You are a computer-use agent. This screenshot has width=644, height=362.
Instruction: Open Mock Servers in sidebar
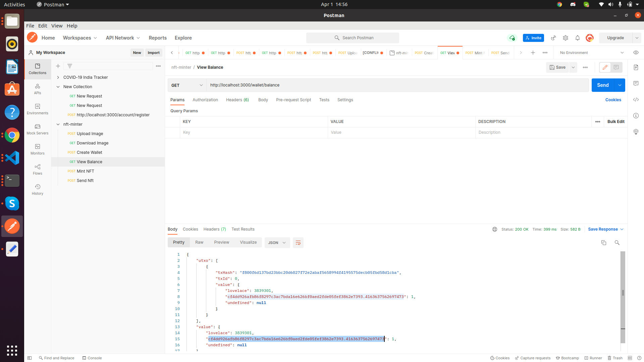38,129
